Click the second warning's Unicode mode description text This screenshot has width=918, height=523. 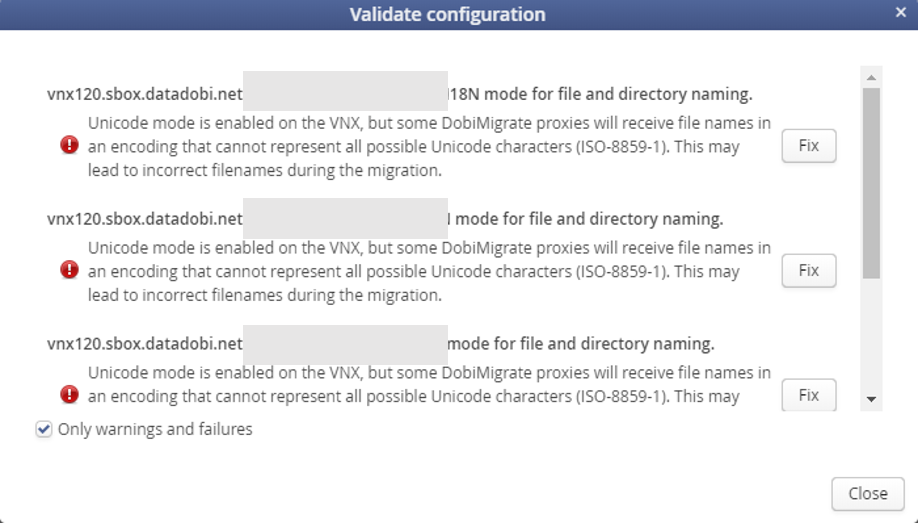(x=428, y=271)
